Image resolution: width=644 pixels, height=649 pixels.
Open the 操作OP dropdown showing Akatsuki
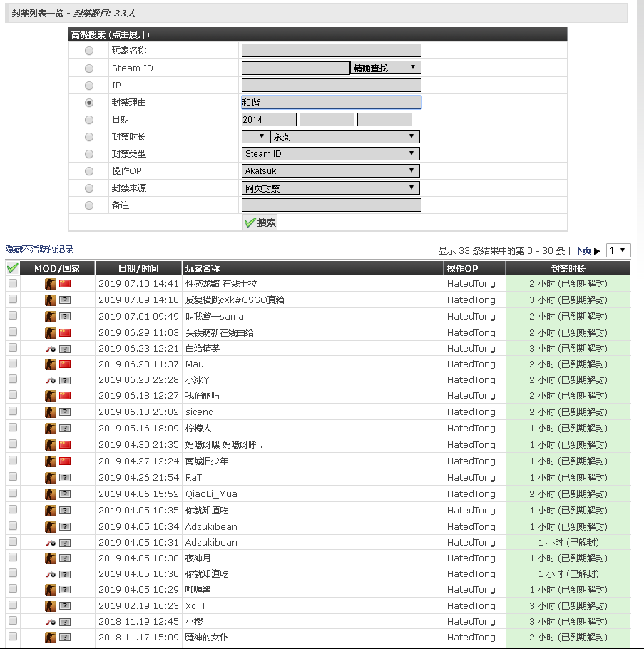coord(331,171)
